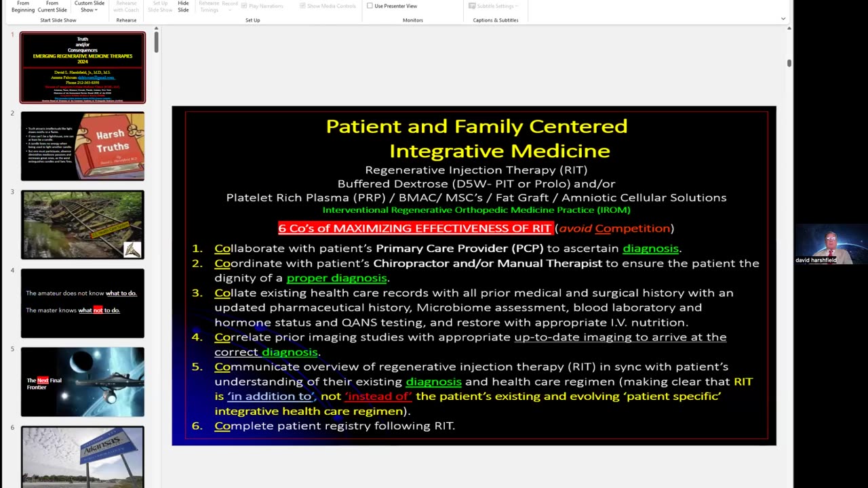Click 'up-to-date imaging to arrive at the' text
The width and height of the screenshot is (868, 488).
pyautogui.click(x=620, y=337)
